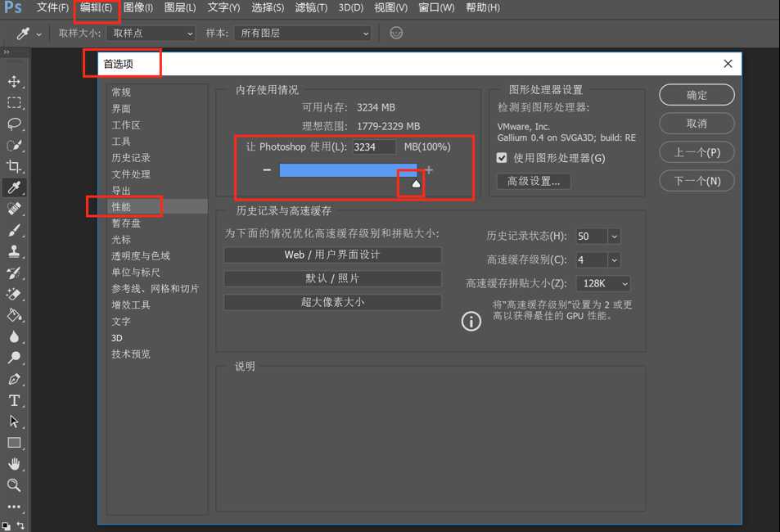Click the minus button beside memory slider

pos(267,170)
